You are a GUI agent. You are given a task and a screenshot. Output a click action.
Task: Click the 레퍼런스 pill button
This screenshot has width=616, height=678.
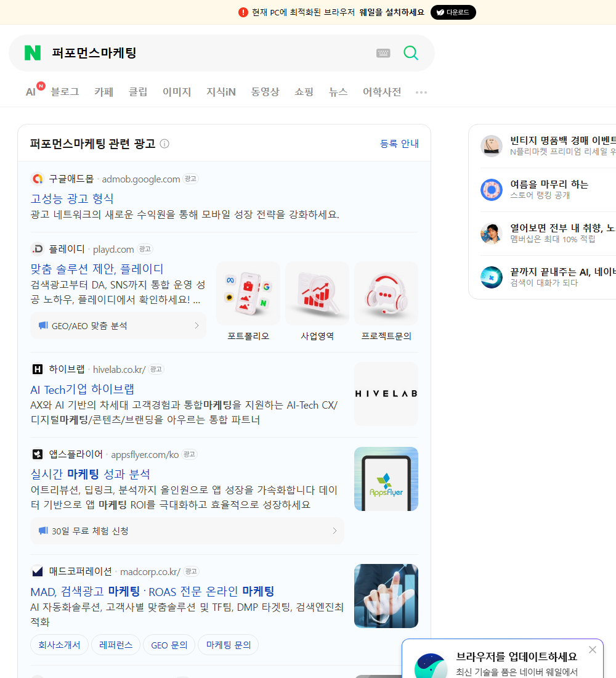tap(115, 645)
